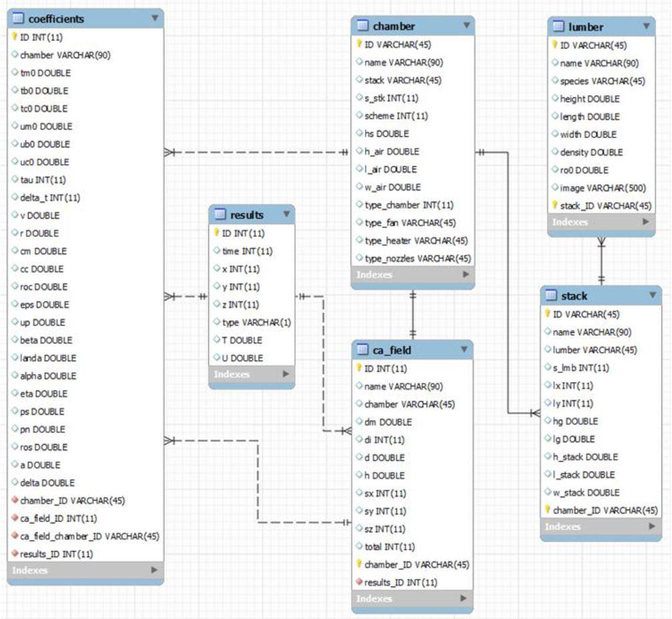Expand Indexes section of ca_field table

click(x=464, y=599)
